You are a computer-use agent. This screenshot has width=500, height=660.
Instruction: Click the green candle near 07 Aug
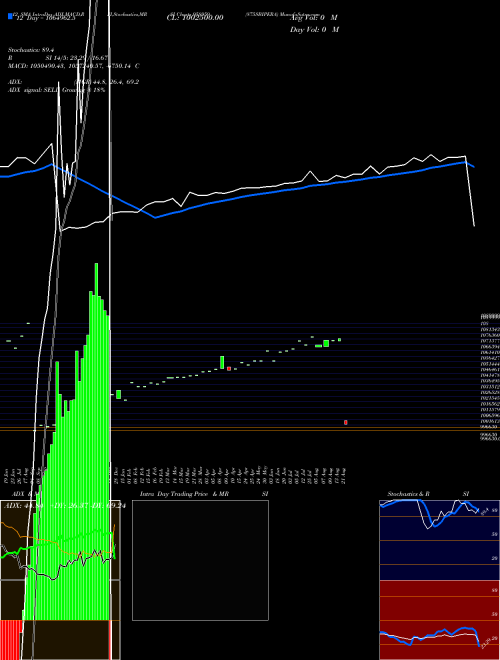tap(326, 343)
